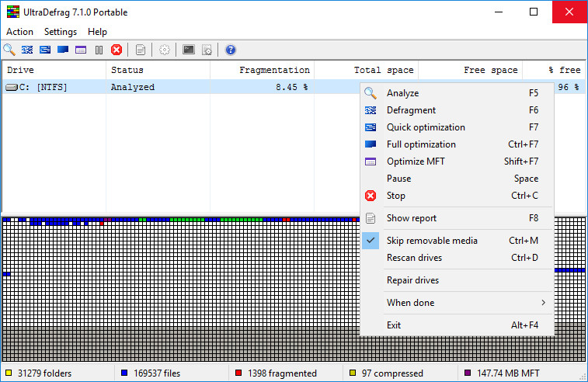Click the Full optimization toolbar icon
Image resolution: width=588 pixels, height=382 pixels.
pyautogui.click(x=63, y=50)
